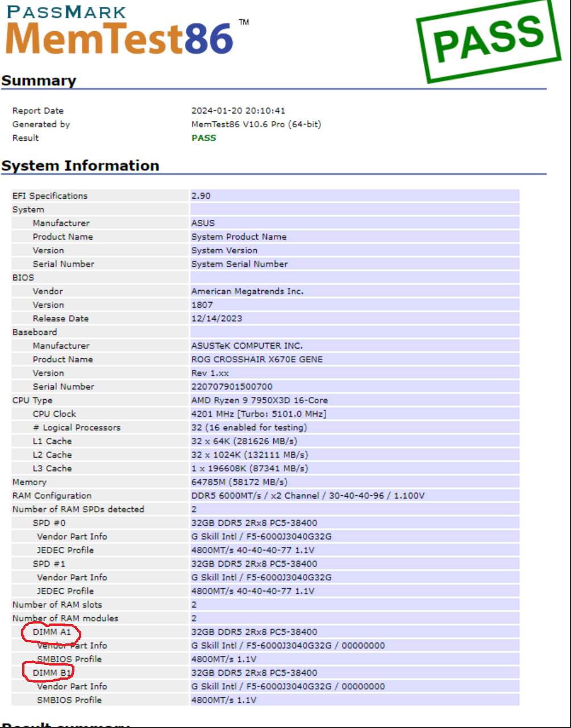Select the SPD #1 row label
Image resolution: width=571 pixels, height=728 pixels.
(x=49, y=564)
